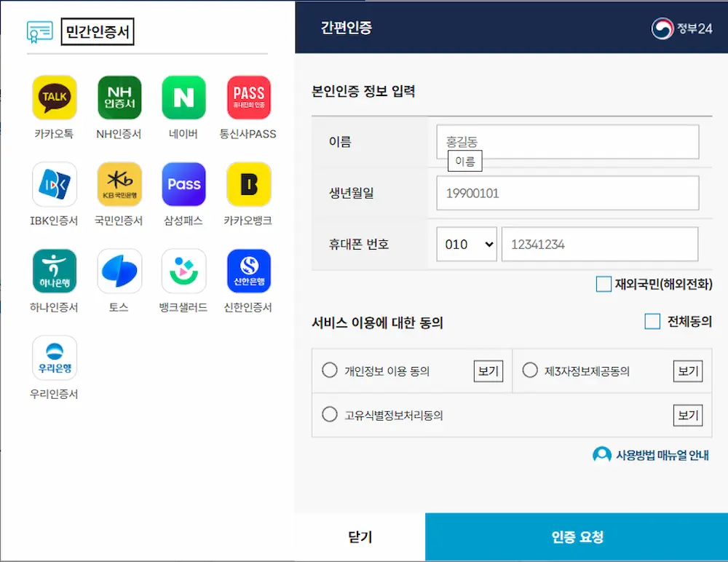
Task: Click the 서비스 이용에 대한 동의 heading
Action: 377,322
